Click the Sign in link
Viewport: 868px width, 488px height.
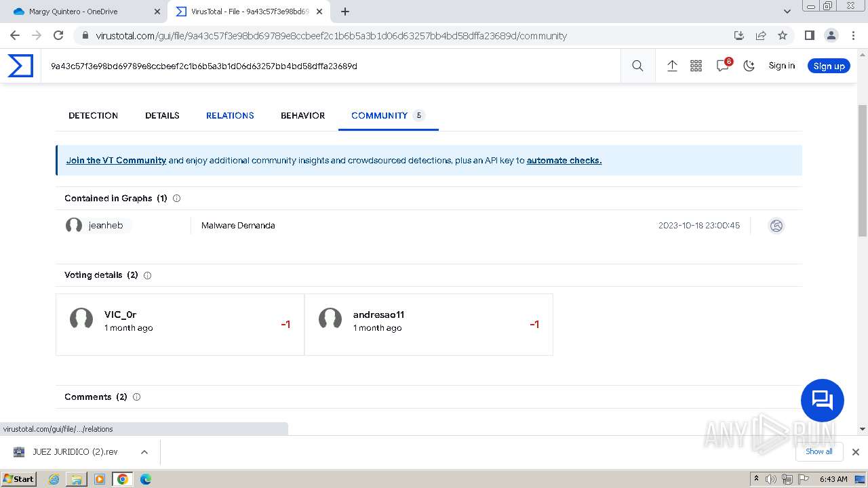[781, 66]
